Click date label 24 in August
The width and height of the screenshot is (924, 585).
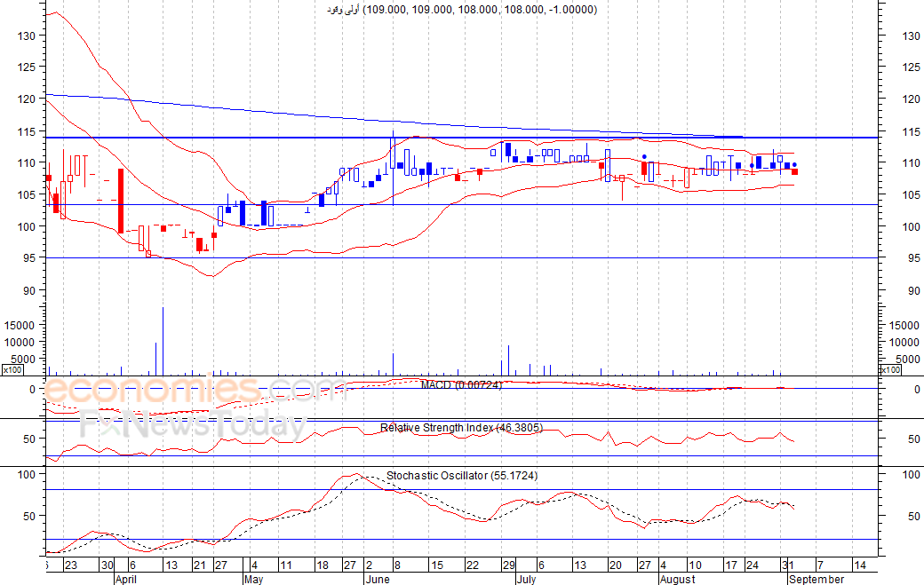click(x=753, y=565)
